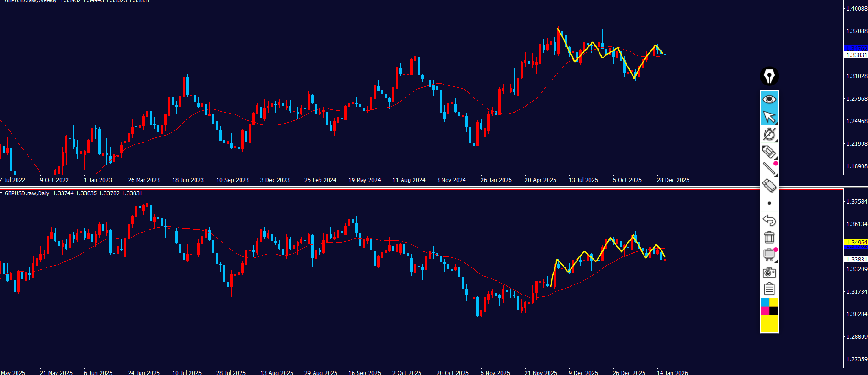Select the straight line drawing tool

click(x=769, y=169)
